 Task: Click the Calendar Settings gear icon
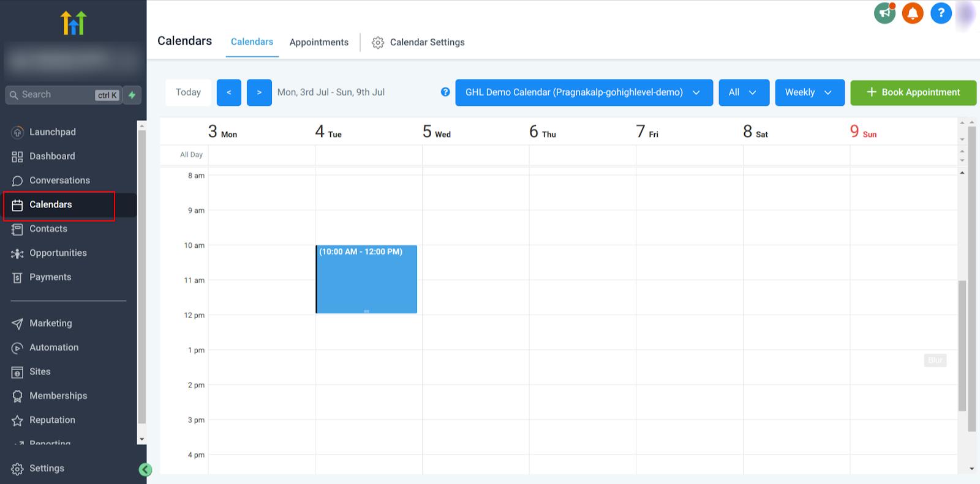click(378, 42)
